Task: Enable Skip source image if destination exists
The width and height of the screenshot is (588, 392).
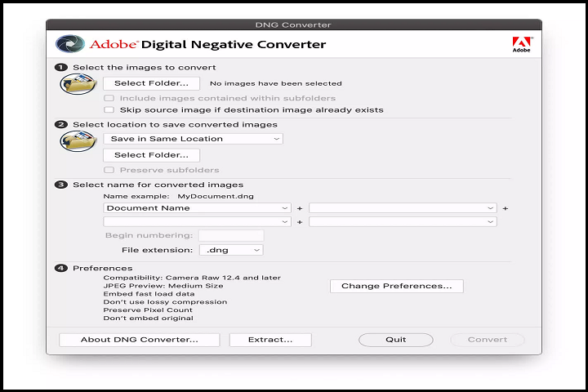Action: point(109,109)
